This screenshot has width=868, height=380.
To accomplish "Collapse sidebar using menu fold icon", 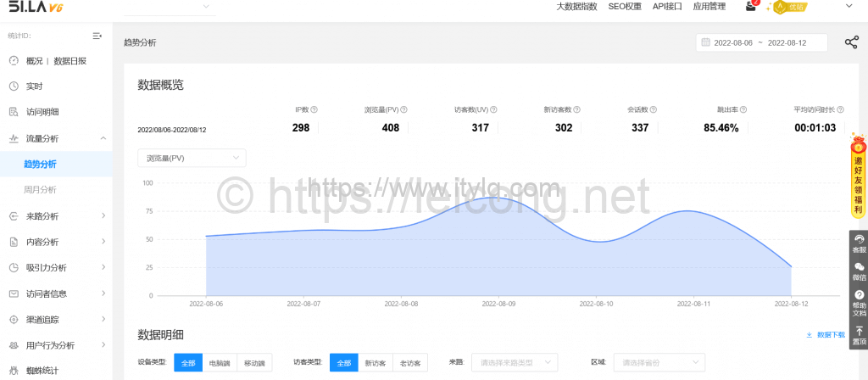I will [x=97, y=36].
